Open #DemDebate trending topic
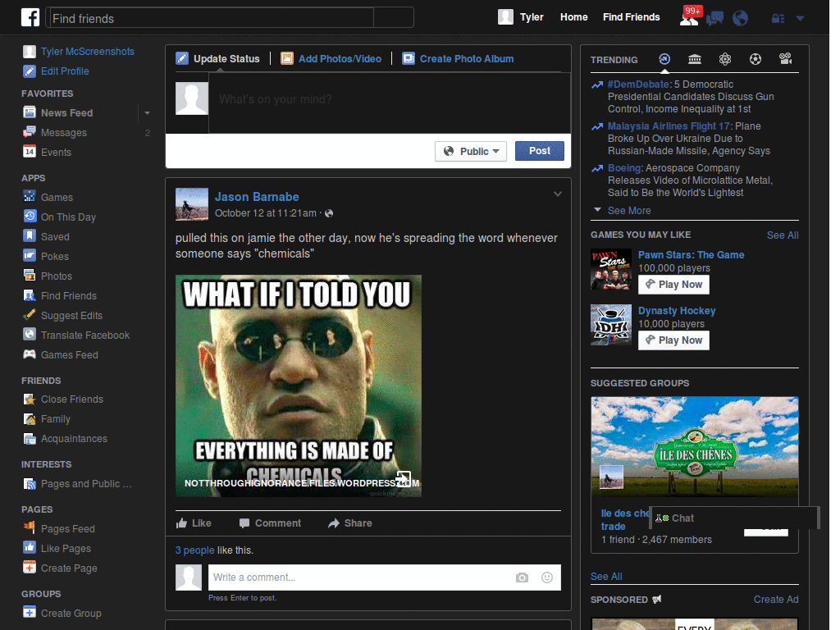 [638, 84]
